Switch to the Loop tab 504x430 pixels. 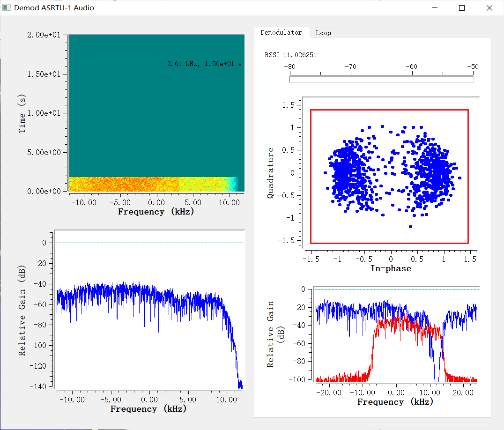[323, 33]
